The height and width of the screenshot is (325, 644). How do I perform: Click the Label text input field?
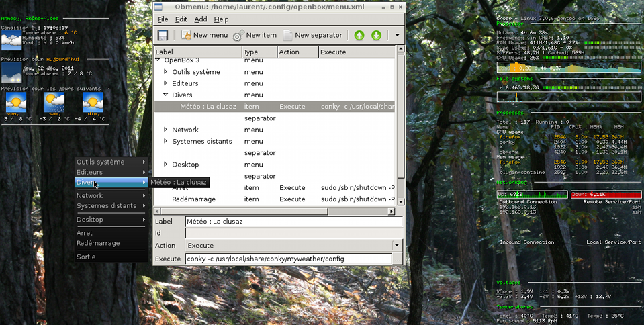point(293,222)
